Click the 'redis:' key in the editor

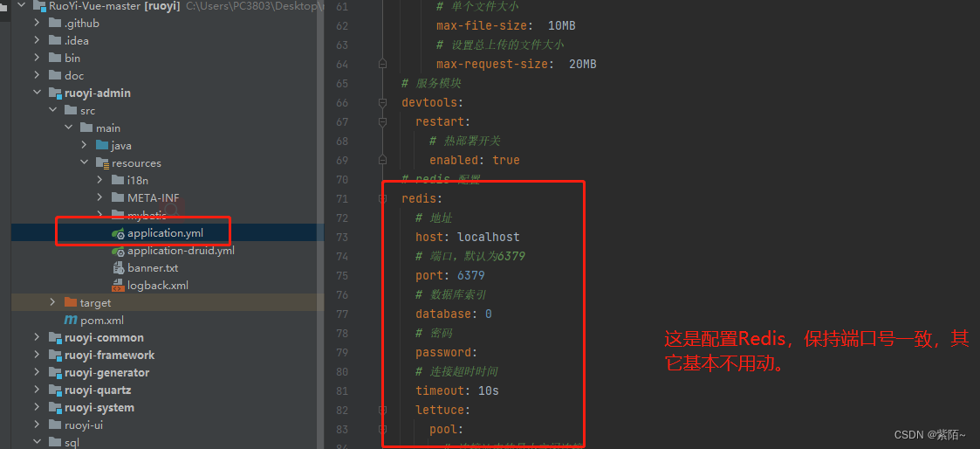[x=421, y=199]
